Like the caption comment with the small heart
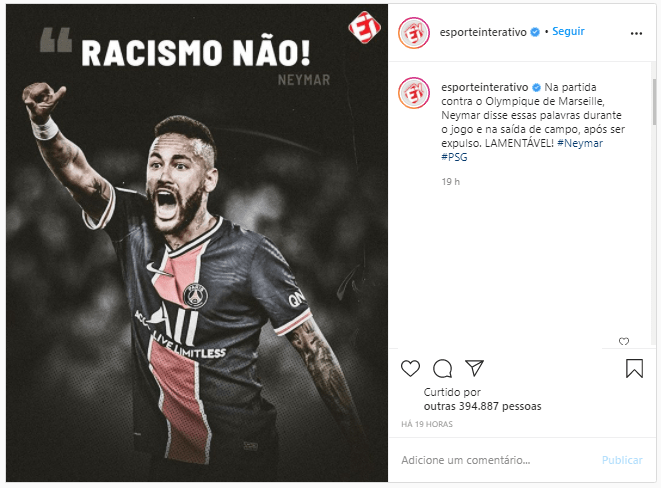 point(624,341)
